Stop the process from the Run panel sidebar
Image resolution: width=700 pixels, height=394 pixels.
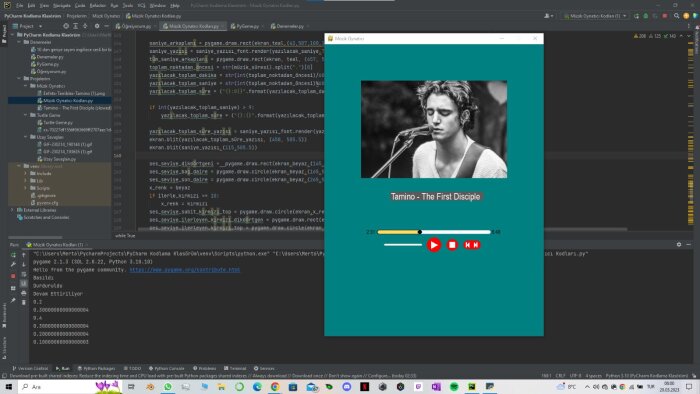point(13,276)
